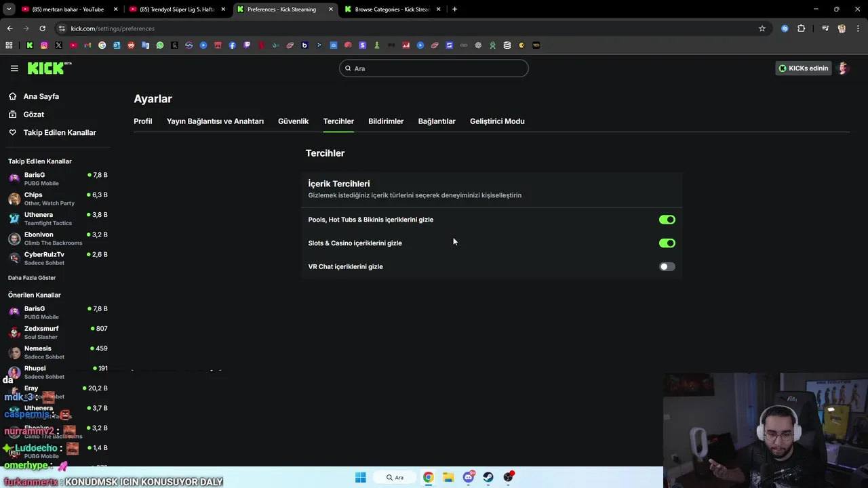Screen dimensions: 868x488
Task: Open the Facebook bookmark
Action: (x=233, y=45)
